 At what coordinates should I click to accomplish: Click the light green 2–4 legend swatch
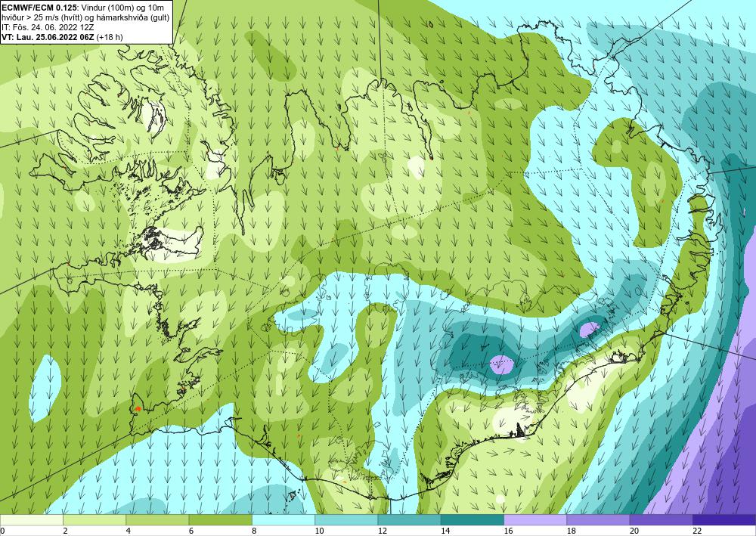click(94, 519)
